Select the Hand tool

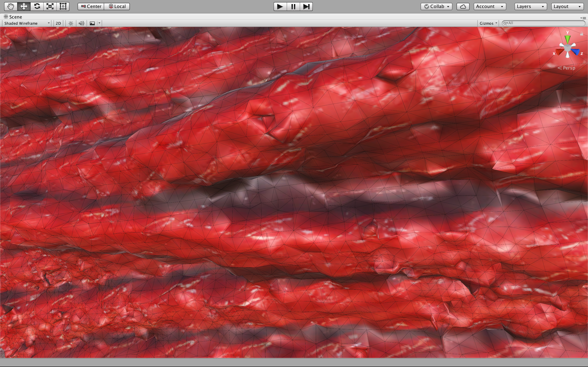pos(10,6)
